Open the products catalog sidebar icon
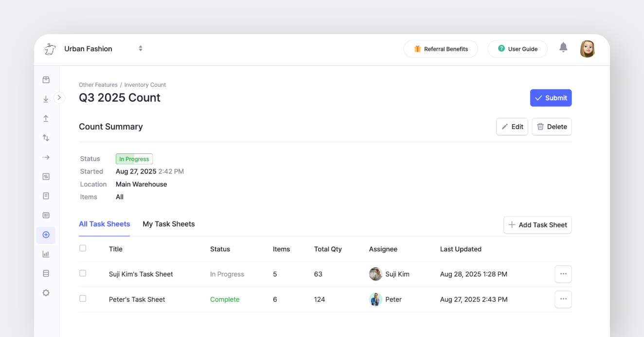The image size is (644, 337). coord(46,79)
